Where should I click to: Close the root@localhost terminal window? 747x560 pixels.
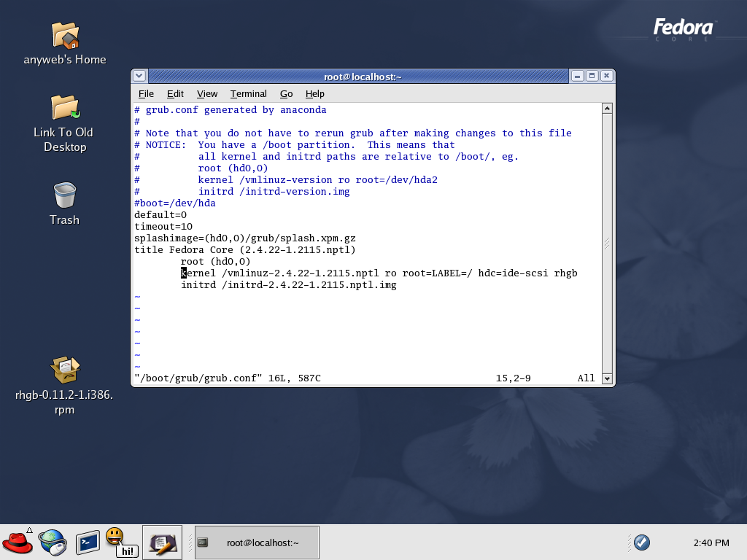point(606,76)
